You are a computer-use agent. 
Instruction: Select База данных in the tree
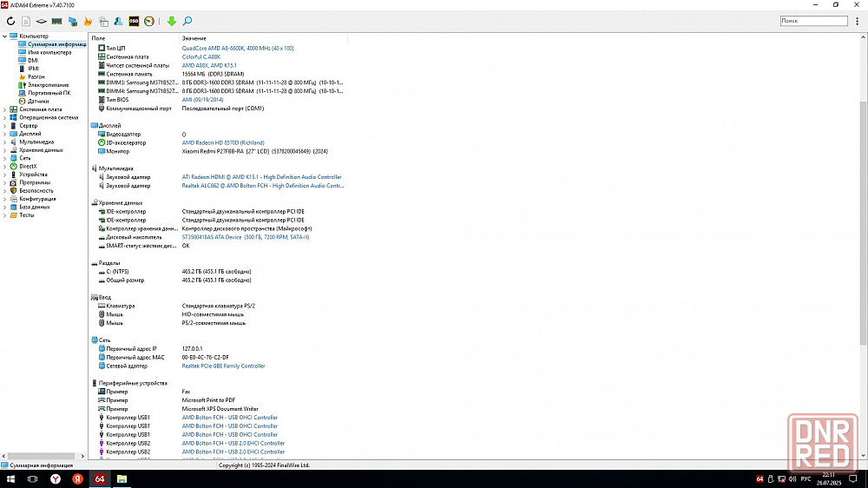click(35, 207)
